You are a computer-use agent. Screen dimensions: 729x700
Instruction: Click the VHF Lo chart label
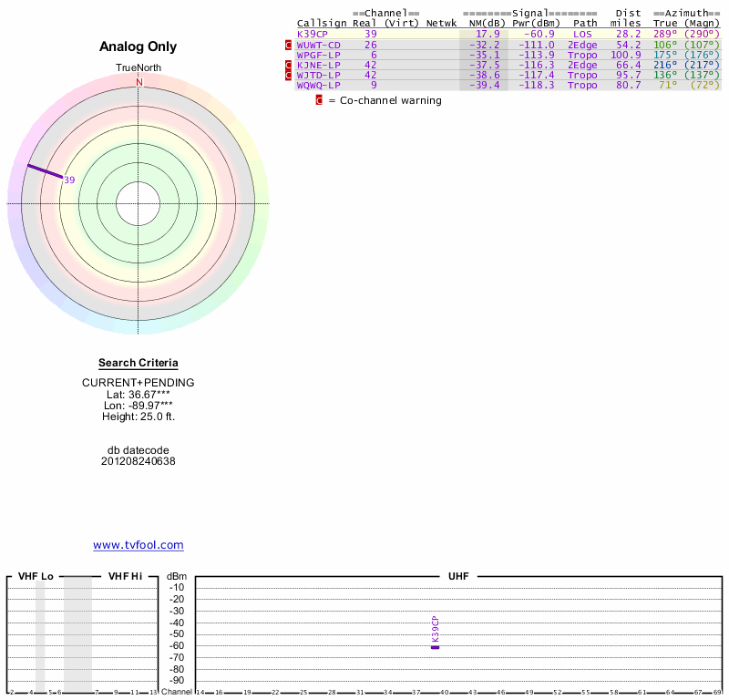(36, 576)
